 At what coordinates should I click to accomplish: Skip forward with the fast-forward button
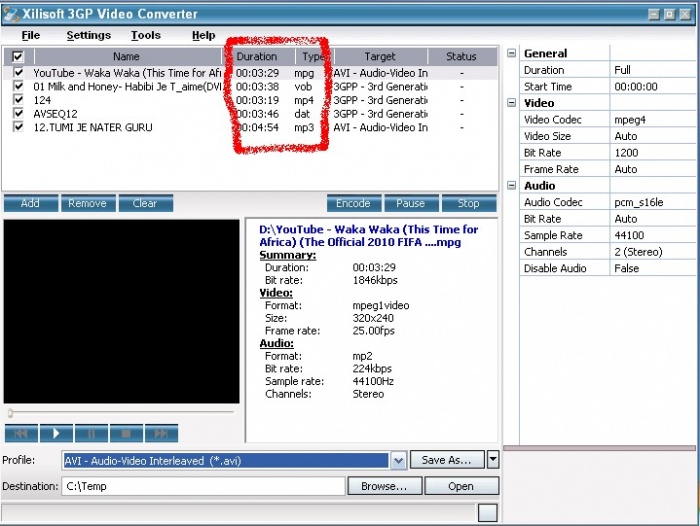(x=161, y=433)
